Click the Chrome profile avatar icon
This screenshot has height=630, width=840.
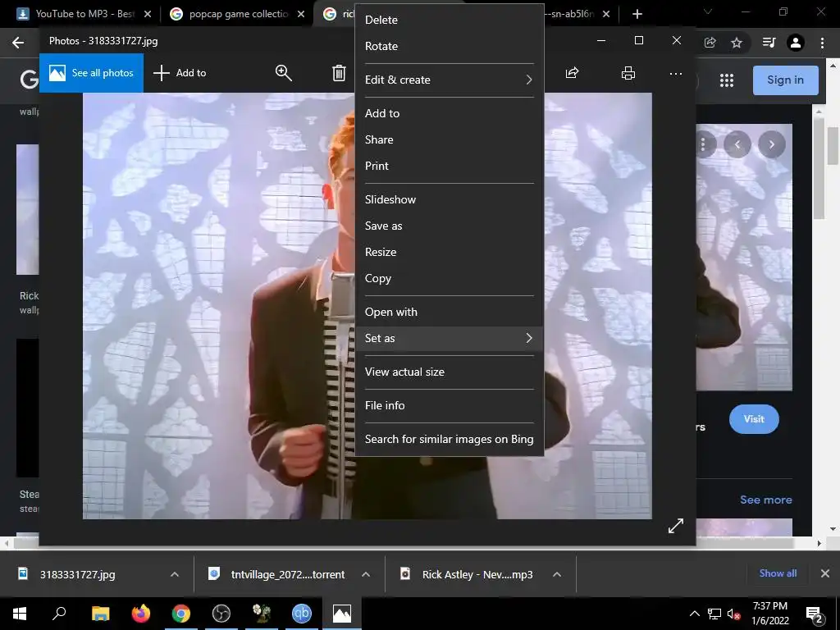[x=796, y=43]
